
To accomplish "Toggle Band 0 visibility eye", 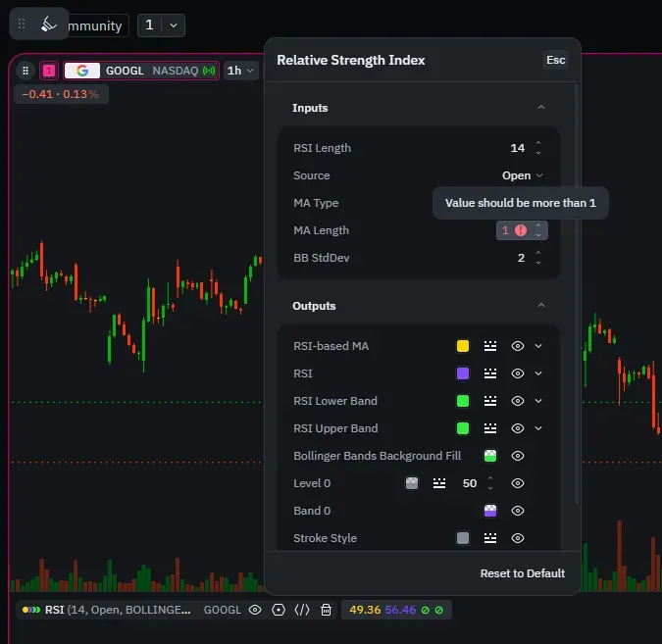I will [x=518, y=511].
